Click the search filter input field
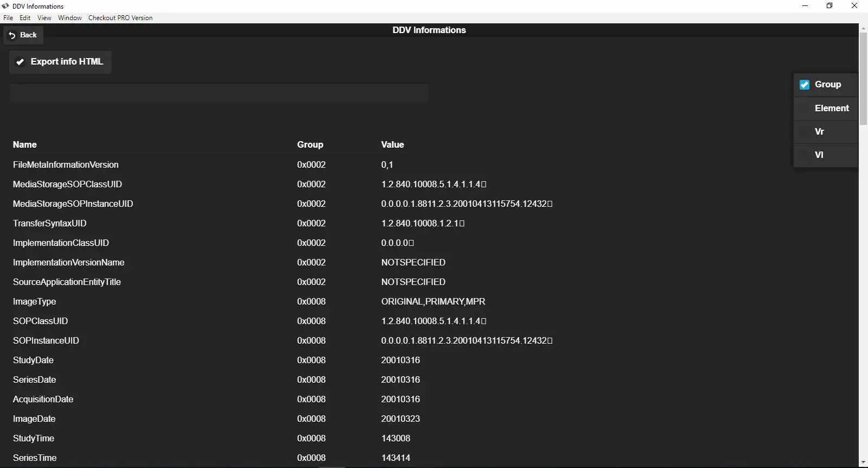Viewport: 868px width, 468px height. (219, 93)
